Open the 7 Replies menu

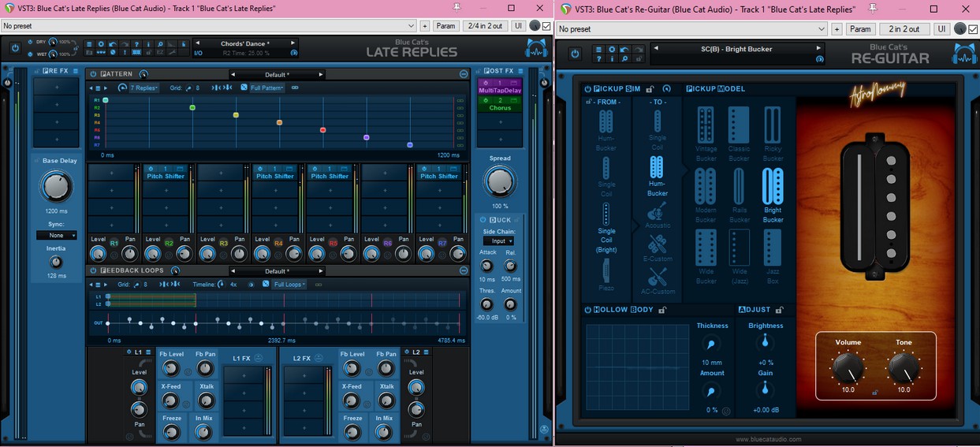[x=143, y=88]
